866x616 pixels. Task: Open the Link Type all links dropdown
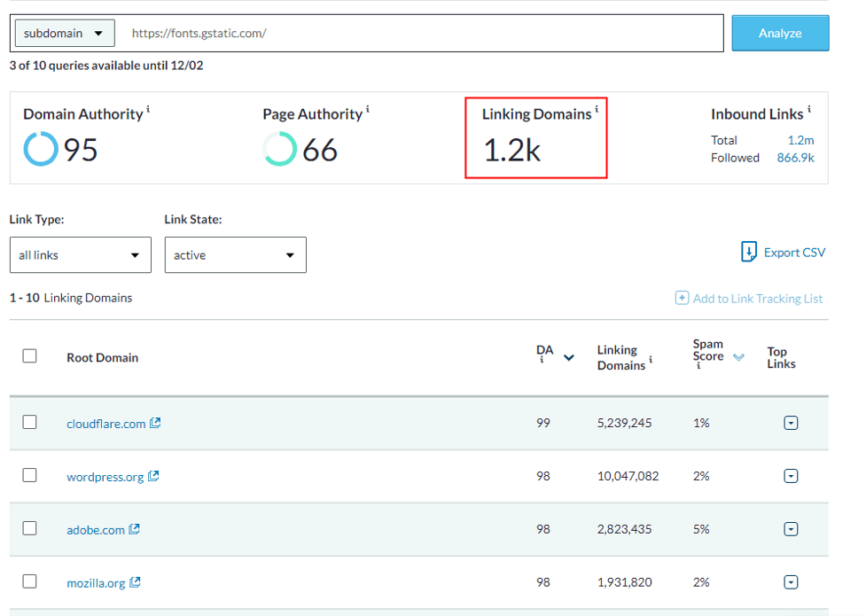pos(81,254)
